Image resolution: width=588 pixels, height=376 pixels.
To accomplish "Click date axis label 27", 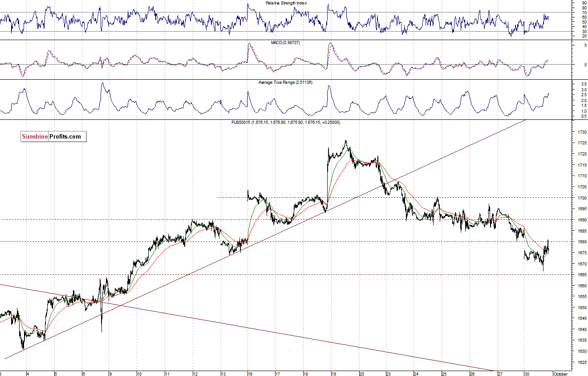I will (499, 374).
